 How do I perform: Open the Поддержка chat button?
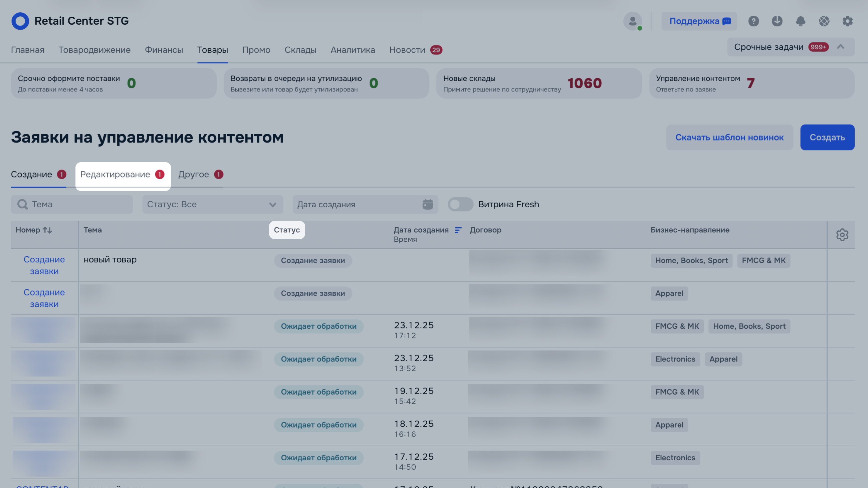699,21
